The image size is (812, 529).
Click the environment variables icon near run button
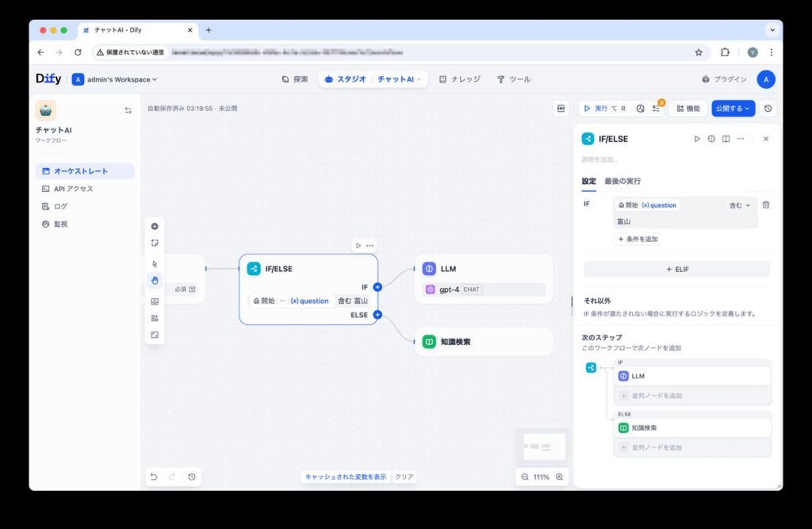(561, 108)
